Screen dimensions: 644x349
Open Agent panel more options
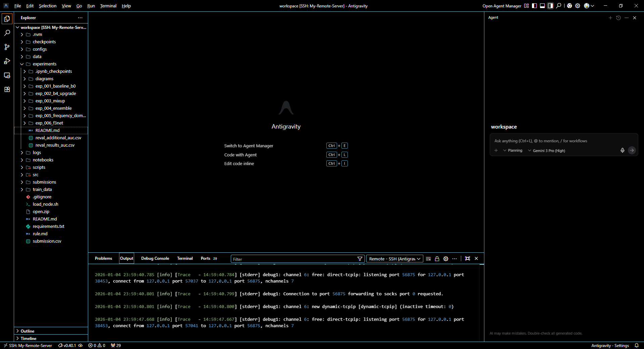point(627,18)
